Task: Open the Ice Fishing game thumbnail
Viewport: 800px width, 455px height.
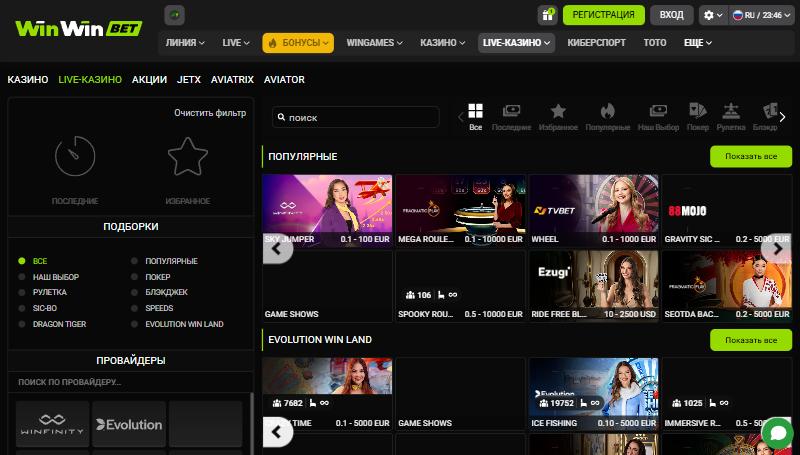Action: (x=594, y=394)
